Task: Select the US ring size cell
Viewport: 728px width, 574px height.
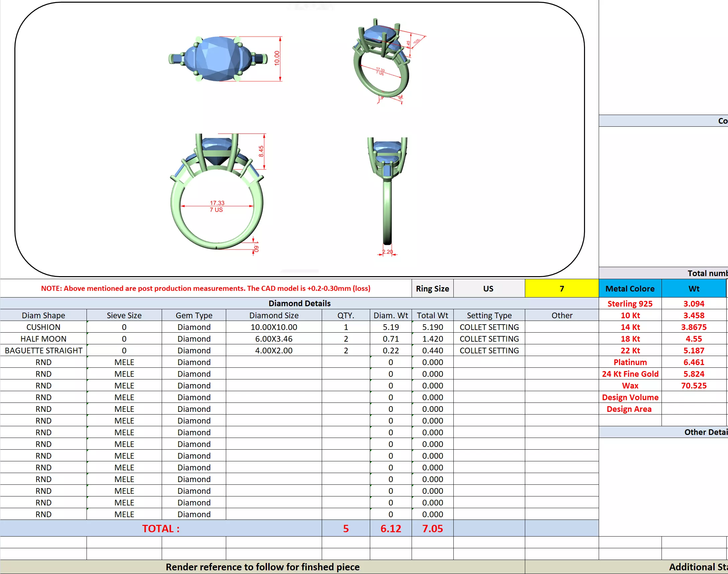Action: coord(488,289)
